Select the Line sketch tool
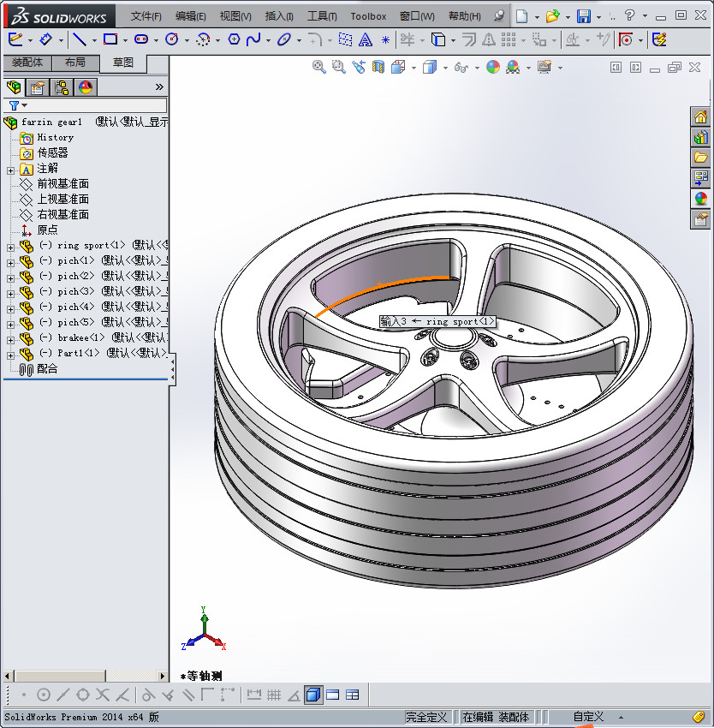Viewport: 714px width, 728px height. (x=79, y=39)
